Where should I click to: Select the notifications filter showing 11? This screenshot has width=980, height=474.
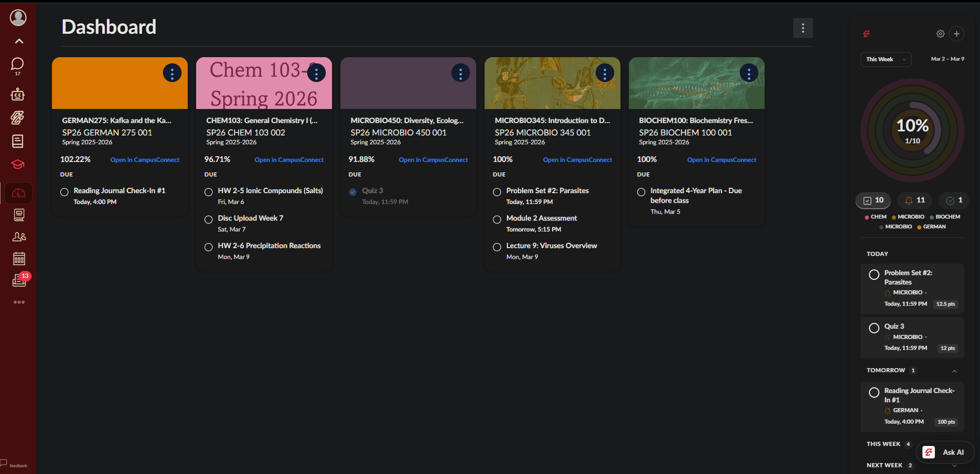[915, 200]
